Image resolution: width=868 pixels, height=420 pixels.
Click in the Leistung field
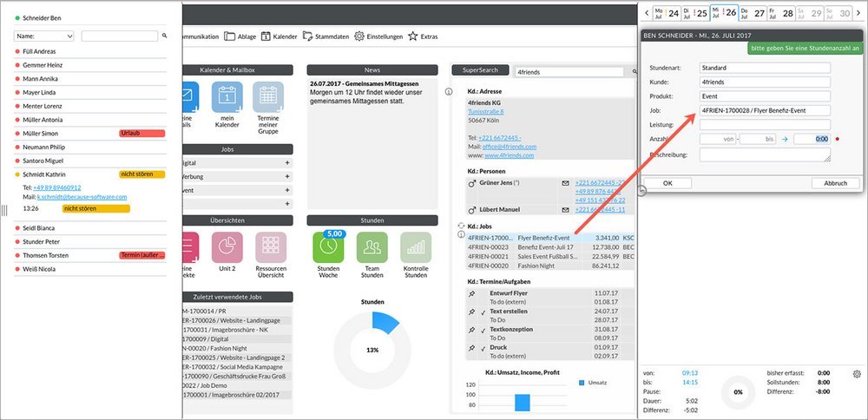(x=765, y=124)
